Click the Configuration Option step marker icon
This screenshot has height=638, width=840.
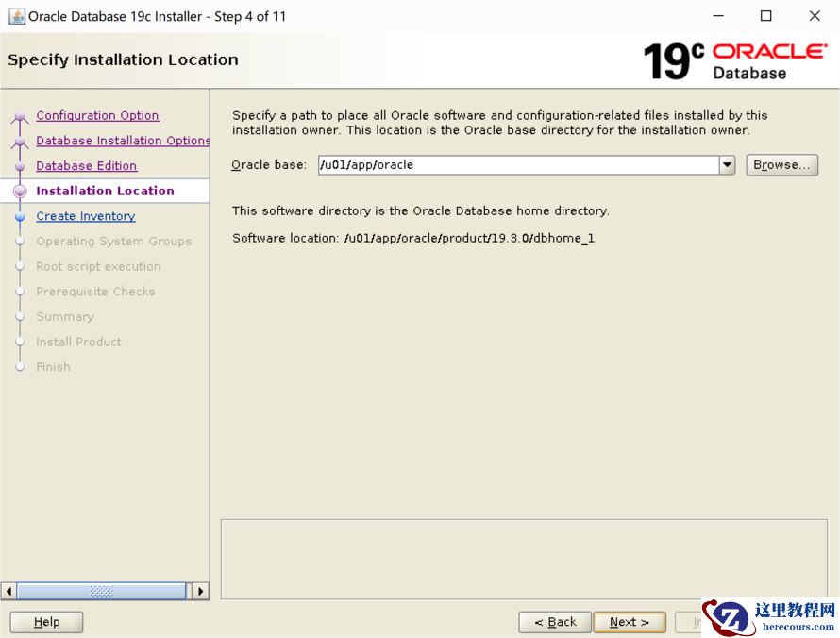(x=20, y=116)
